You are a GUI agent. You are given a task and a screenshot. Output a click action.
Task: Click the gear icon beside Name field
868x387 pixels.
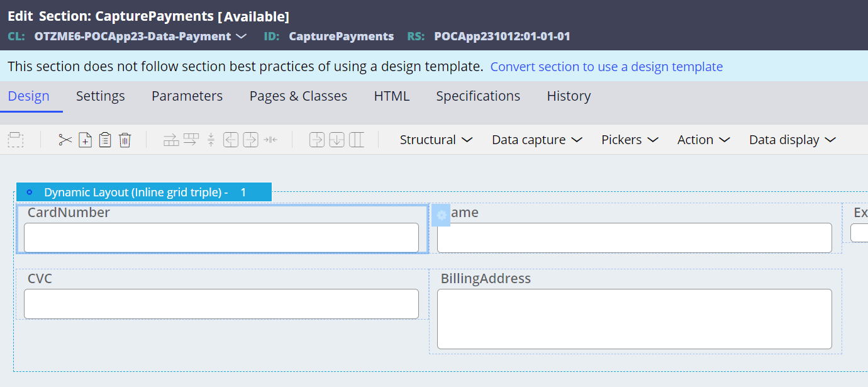tap(441, 215)
